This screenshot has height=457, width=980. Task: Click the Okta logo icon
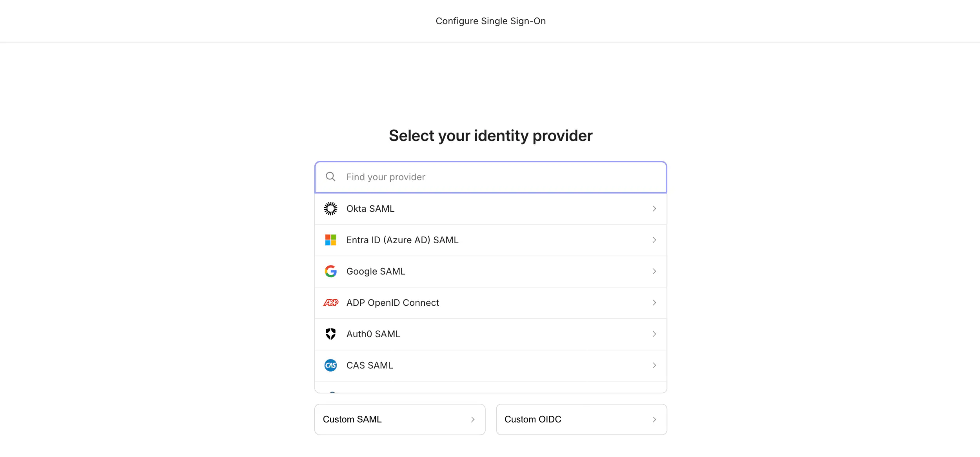[x=331, y=208]
